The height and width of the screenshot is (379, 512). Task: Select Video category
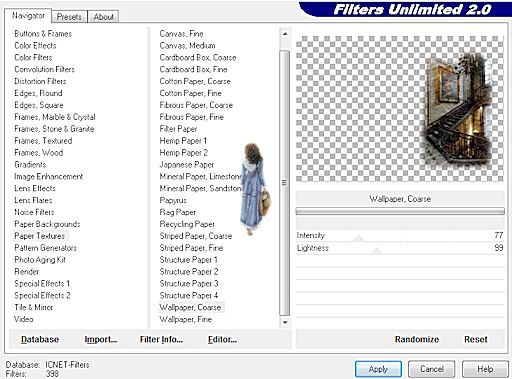tap(23, 319)
